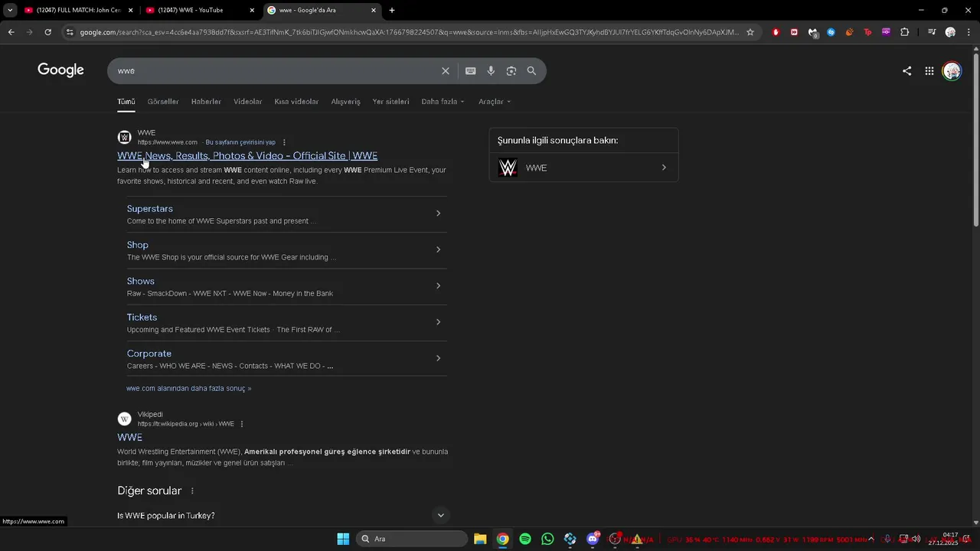Open the Tickets sitelink chevron
Image resolution: width=980 pixels, height=551 pixels.
[438, 322]
